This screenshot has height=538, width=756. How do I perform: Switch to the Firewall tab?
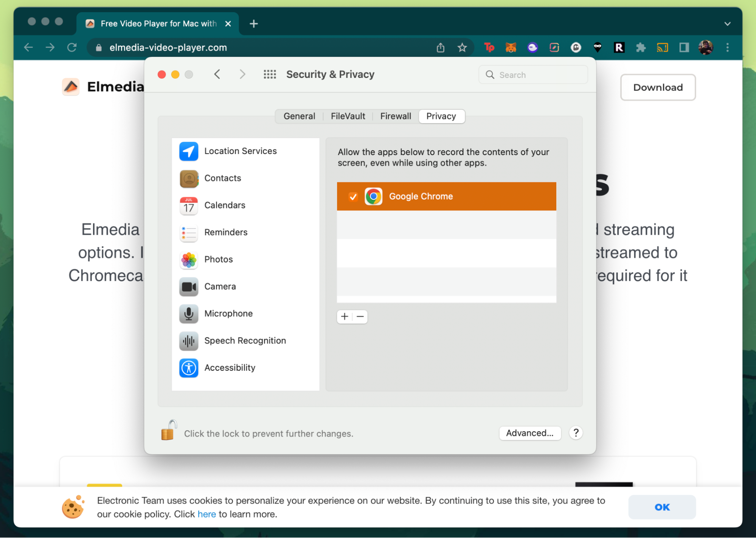pos(394,116)
